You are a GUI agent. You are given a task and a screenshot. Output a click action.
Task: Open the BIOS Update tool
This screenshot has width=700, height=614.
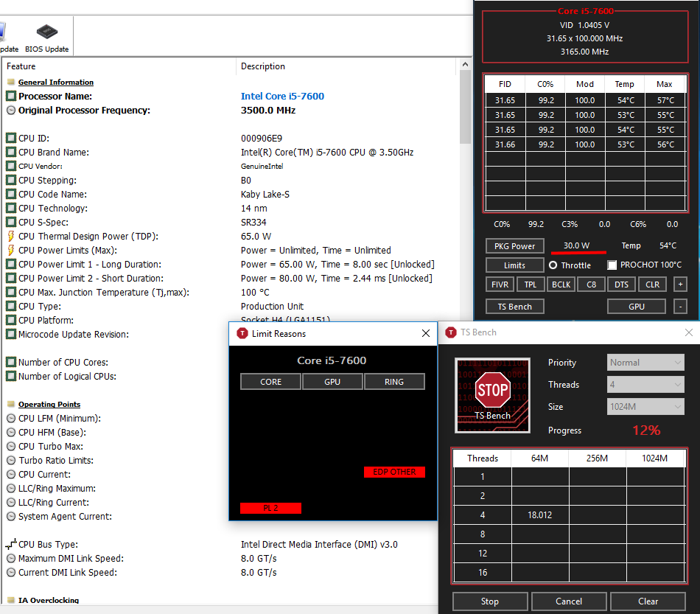(x=47, y=38)
